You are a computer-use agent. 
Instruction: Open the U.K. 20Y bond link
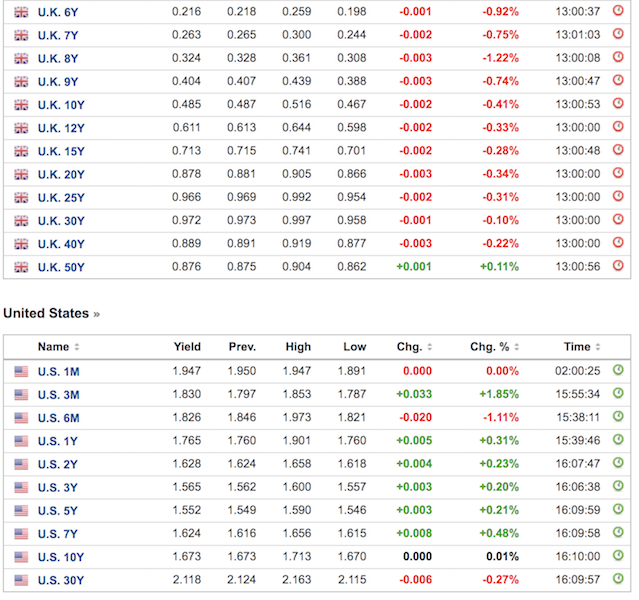pos(61,175)
